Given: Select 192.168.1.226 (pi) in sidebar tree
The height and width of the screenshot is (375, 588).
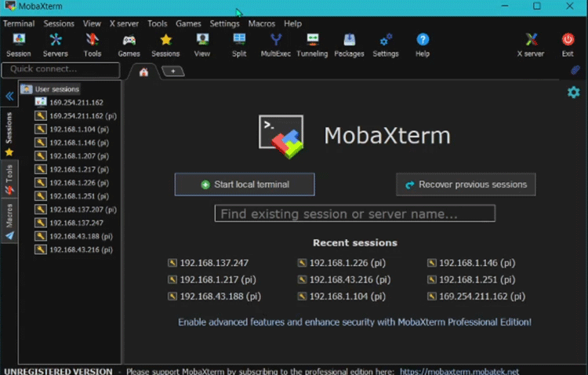Looking at the screenshot, I should click(x=72, y=183).
